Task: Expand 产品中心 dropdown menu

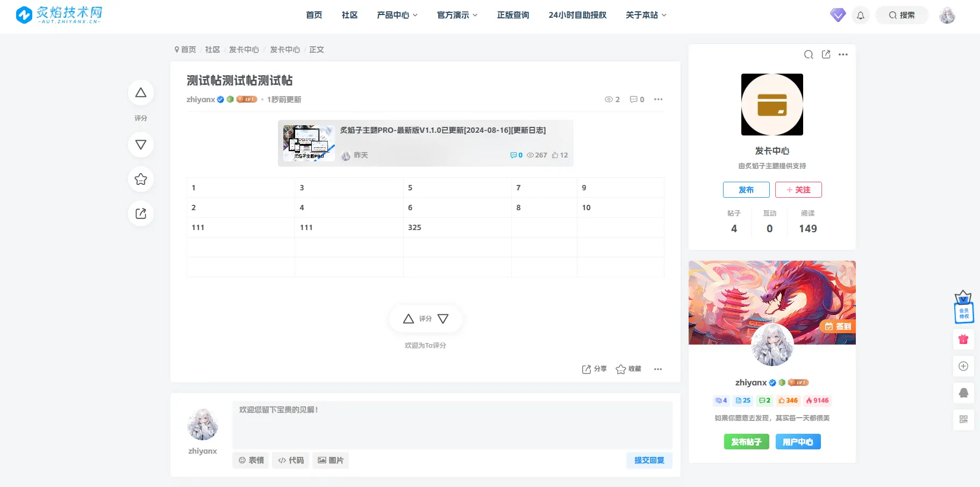Action: pyautogui.click(x=397, y=15)
